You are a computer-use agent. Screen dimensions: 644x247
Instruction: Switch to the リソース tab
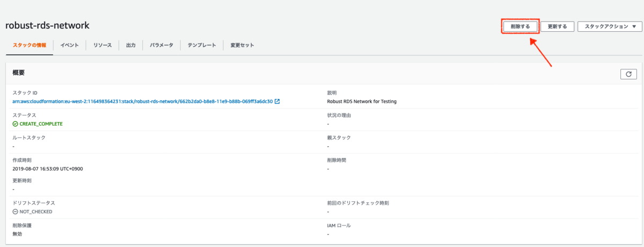point(103,45)
